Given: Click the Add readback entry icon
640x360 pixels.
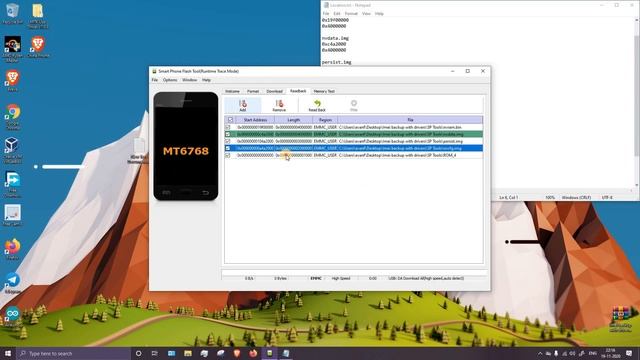Looking at the screenshot, I should point(243,105).
